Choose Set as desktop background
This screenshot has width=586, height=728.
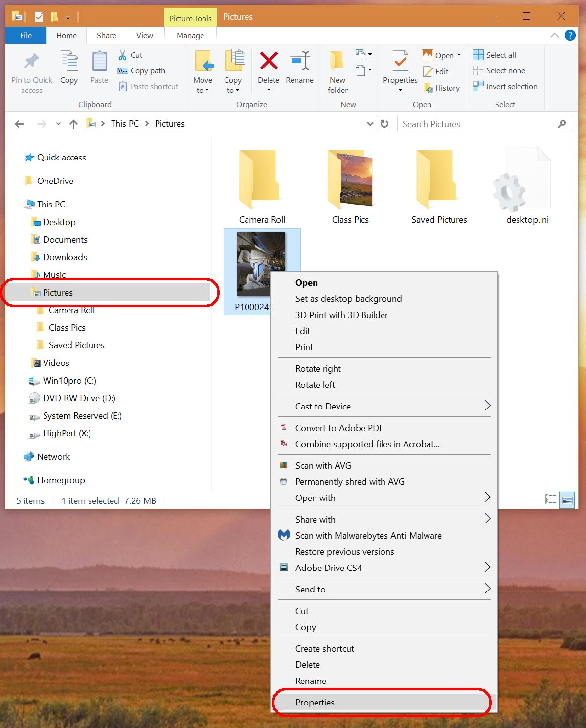click(x=348, y=299)
